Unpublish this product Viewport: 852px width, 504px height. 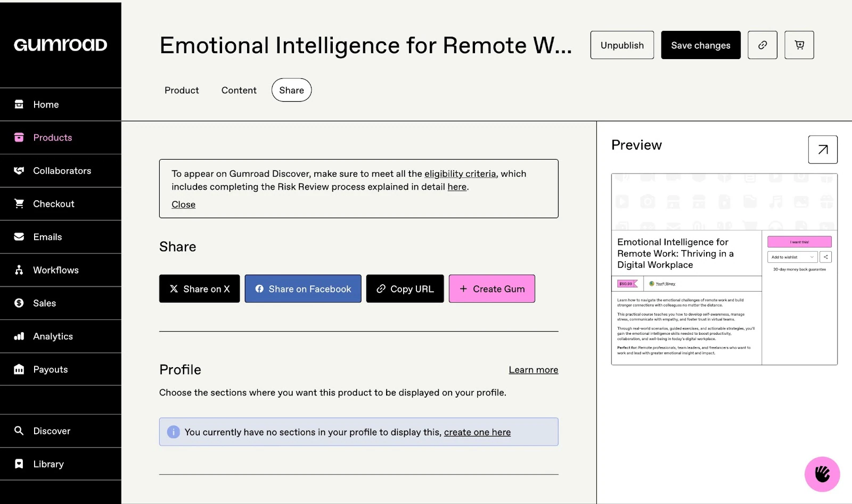coord(622,45)
